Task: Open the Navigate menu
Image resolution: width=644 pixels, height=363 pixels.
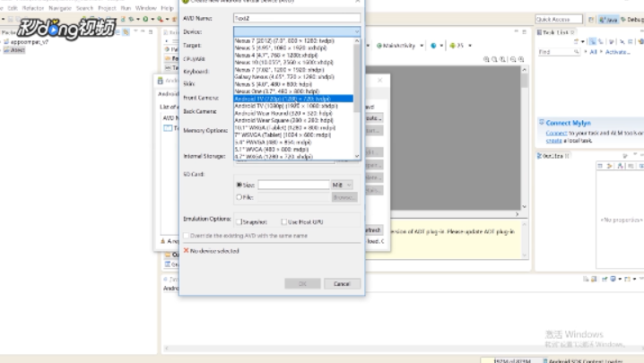Action: pyautogui.click(x=60, y=8)
